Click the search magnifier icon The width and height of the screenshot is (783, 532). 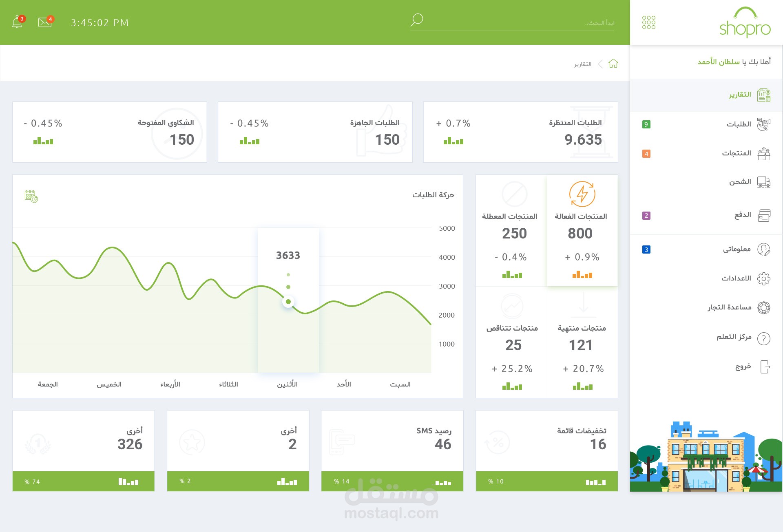[x=416, y=20]
